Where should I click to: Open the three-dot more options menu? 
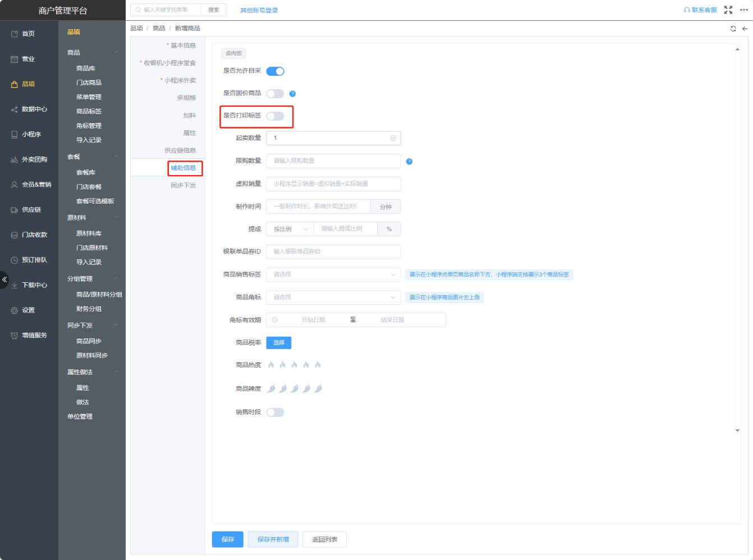(x=744, y=10)
